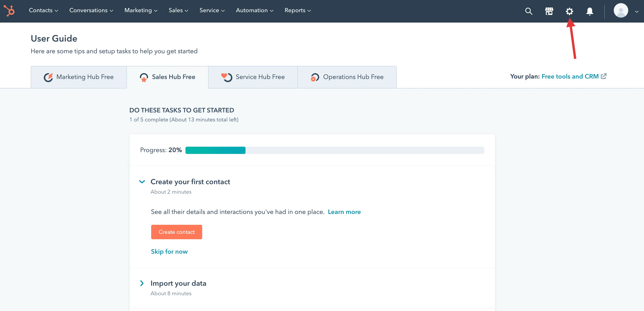
Task: Click the Create contact button
Action: [x=176, y=232]
